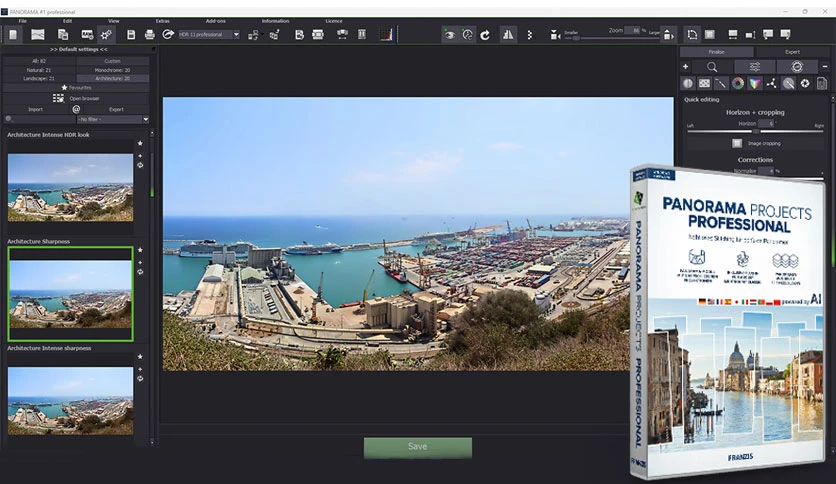
Task: Toggle the timed preview clock icon
Action: 468,35
